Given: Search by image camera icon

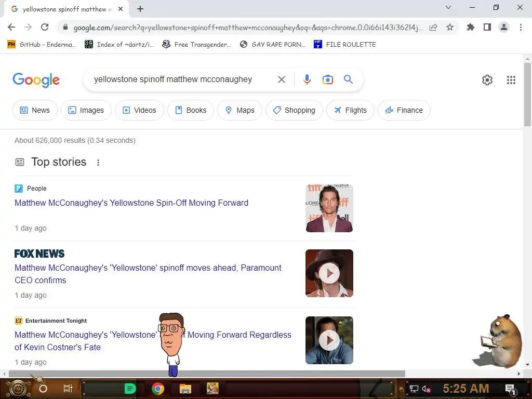Looking at the screenshot, I should click(327, 79).
